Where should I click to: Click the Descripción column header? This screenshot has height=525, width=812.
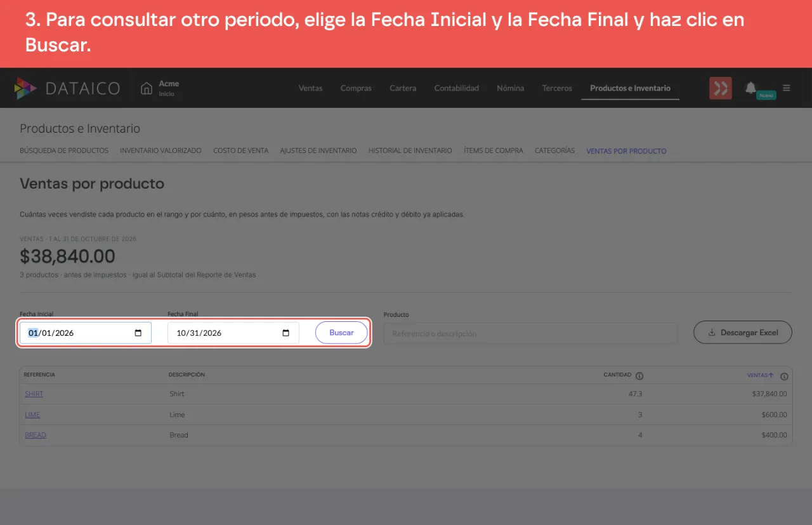tap(187, 375)
